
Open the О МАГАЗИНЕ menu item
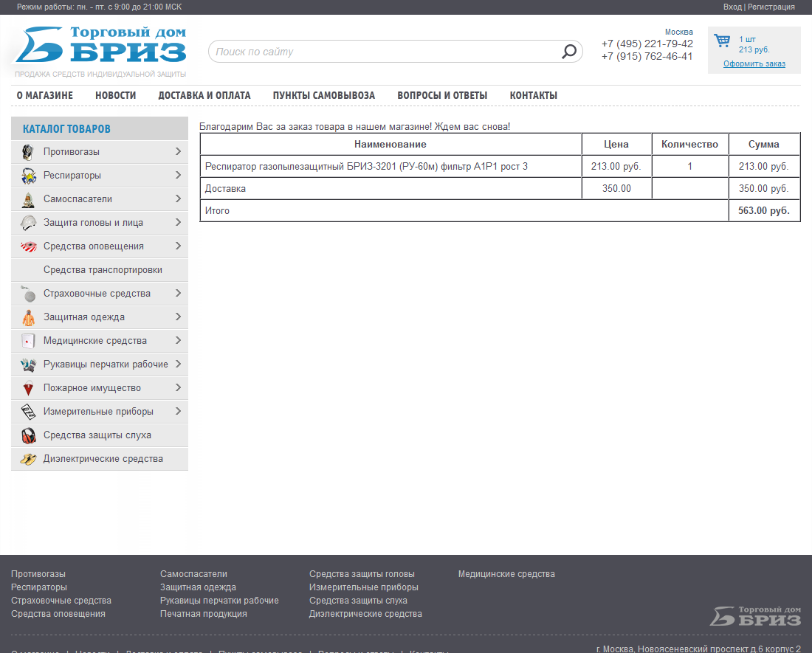tap(44, 96)
